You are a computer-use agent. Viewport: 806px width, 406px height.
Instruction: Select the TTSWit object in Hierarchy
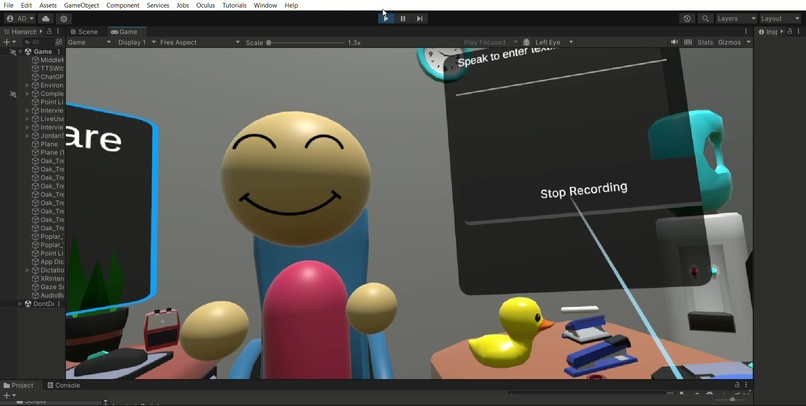tap(48, 68)
